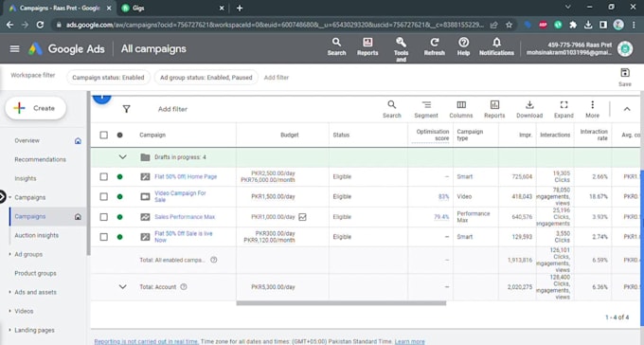Toggle status dot of Sales Performance Max
Viewport: 644px width, 345px height.
[119, 217]
